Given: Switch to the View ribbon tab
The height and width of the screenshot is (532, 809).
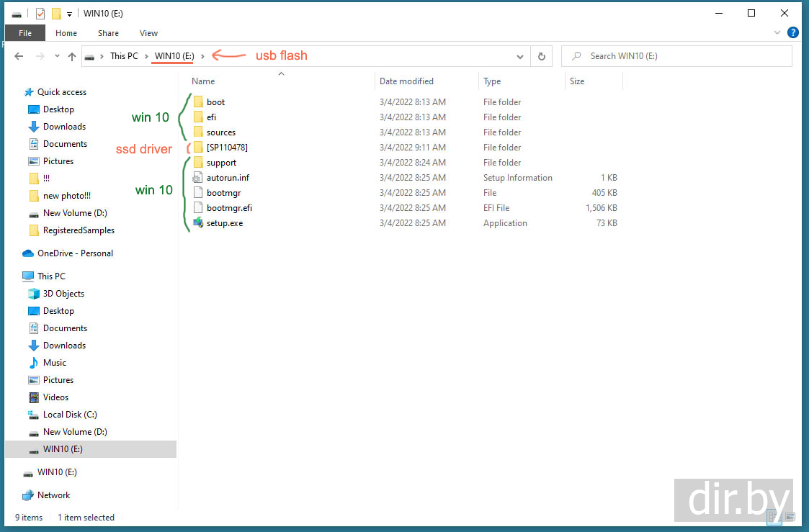Looking at the screenshot, I should [x=148, y=33].
